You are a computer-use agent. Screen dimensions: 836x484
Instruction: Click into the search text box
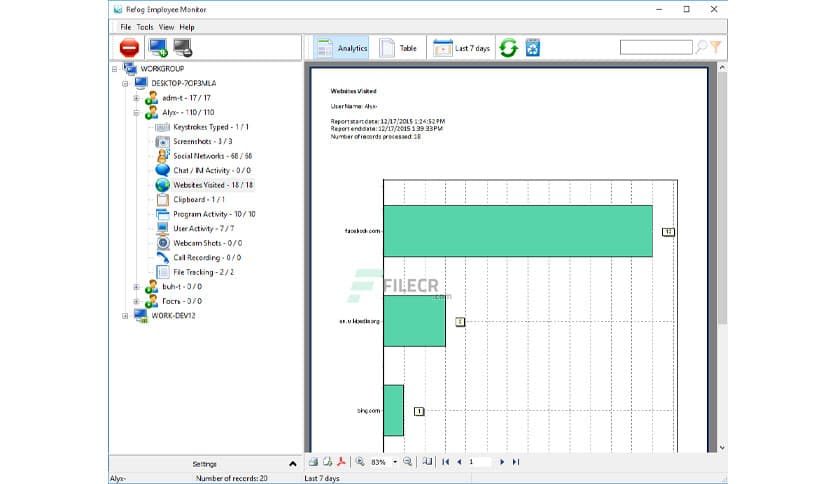click(656, 47)
